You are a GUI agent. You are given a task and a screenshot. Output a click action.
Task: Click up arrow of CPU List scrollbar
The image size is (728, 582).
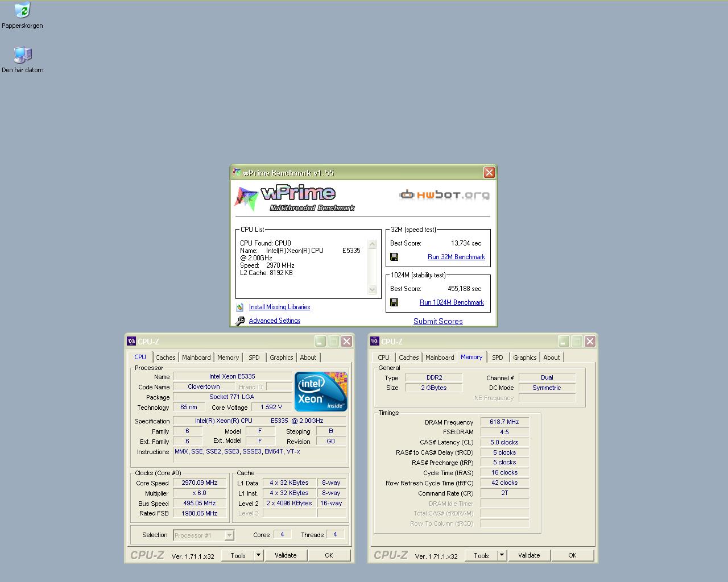click(x=373, y=244)
